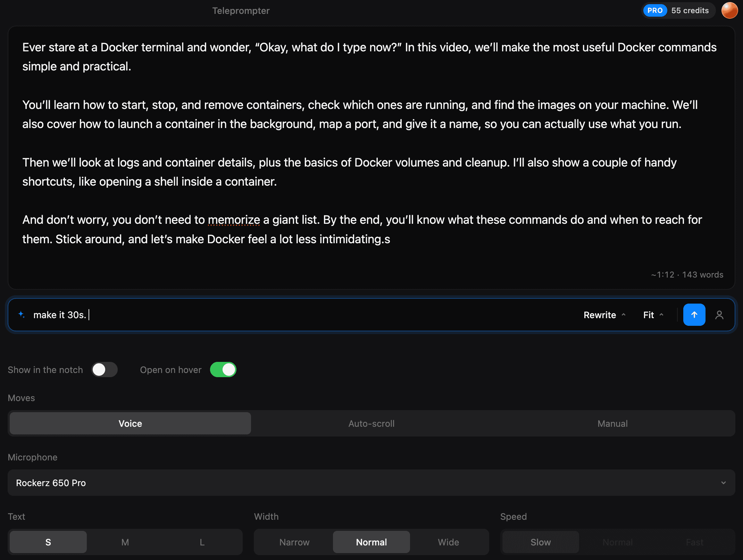Set width to Wide
The width and height of the screenshot is (743, 560).
[449, 542]
